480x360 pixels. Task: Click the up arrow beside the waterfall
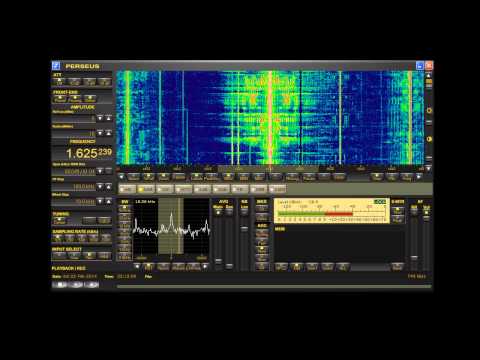point(429,75)
